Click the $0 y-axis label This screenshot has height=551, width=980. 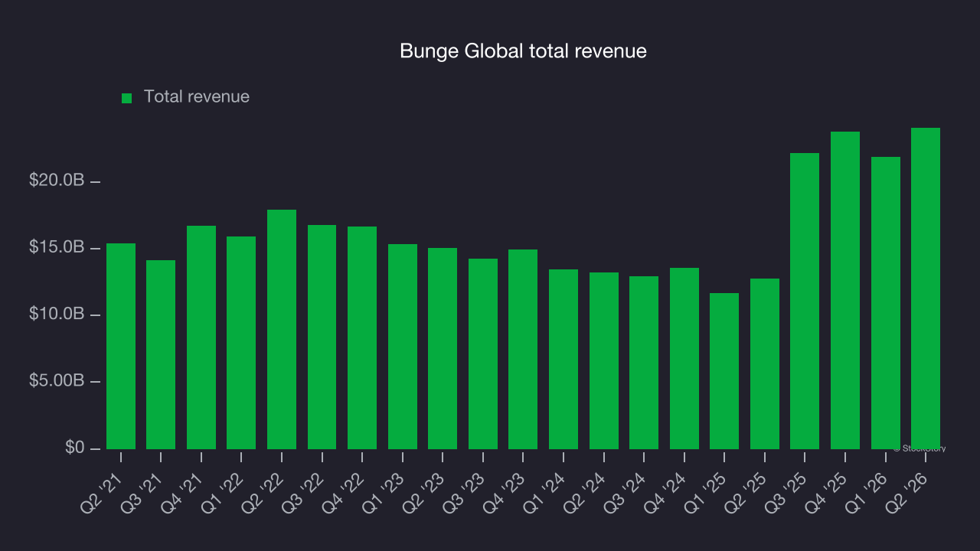point(74,448)
